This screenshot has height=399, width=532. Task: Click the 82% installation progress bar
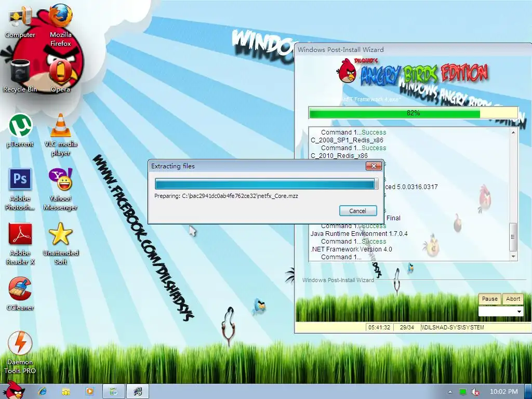pyautogui.click(x=413, y=113)
